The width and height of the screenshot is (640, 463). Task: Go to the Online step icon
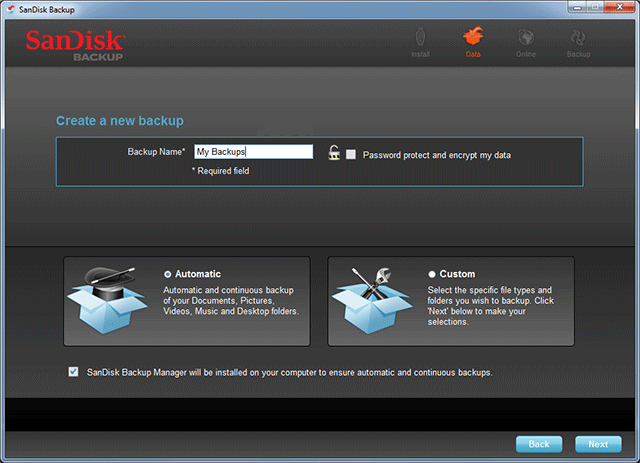[x=526, y=38]
